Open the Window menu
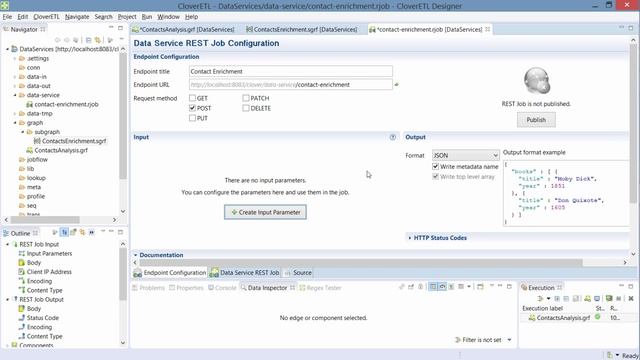Image resolution: width=640 pixels, height=360 pixels. (168, 17)
